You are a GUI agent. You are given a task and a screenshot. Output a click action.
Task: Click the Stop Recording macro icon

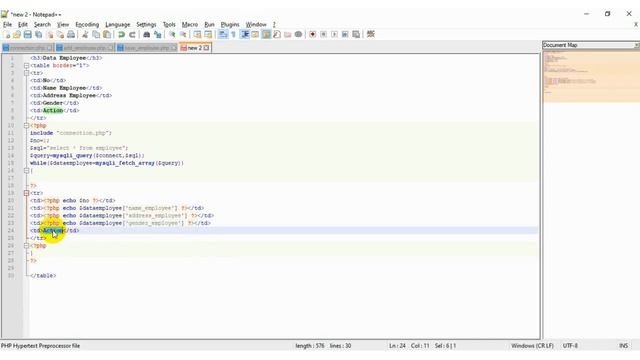click(x=323, y=35)
